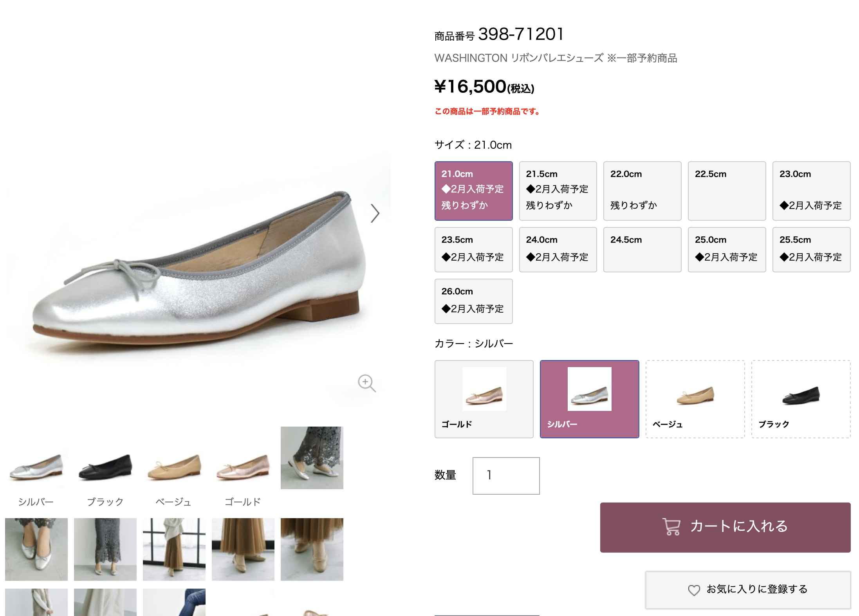Image resolution: width=859 pixels, height=616 pixels.
Task: Pick the 21.5cm size tile
Action: click(558, 191)
